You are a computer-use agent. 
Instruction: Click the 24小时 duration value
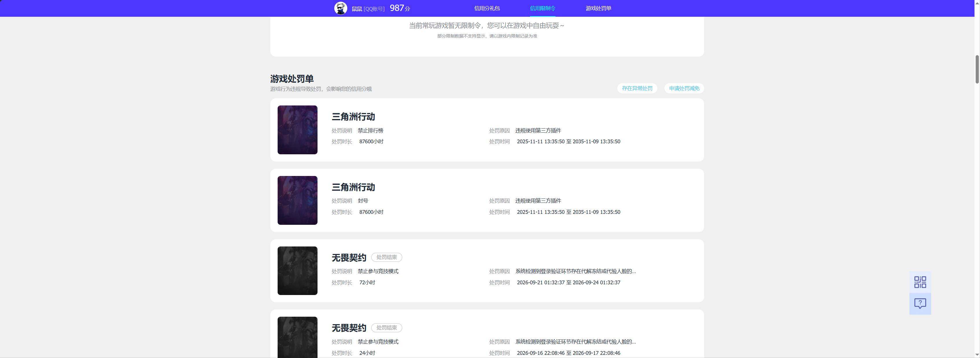[x=367, y=353]
